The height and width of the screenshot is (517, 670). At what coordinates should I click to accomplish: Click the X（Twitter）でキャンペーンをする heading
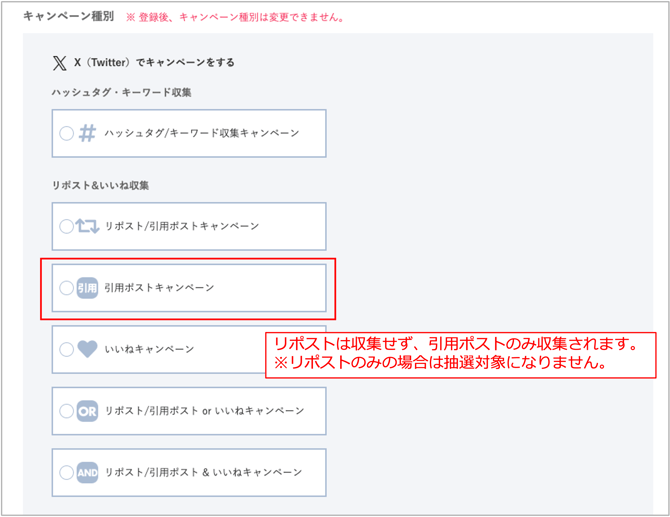pyautogui.click(x=154, y=63)
